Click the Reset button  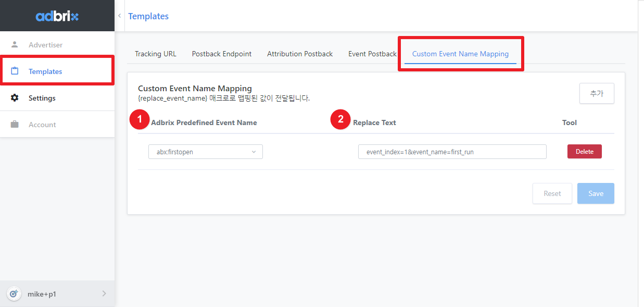pos(552,193)
